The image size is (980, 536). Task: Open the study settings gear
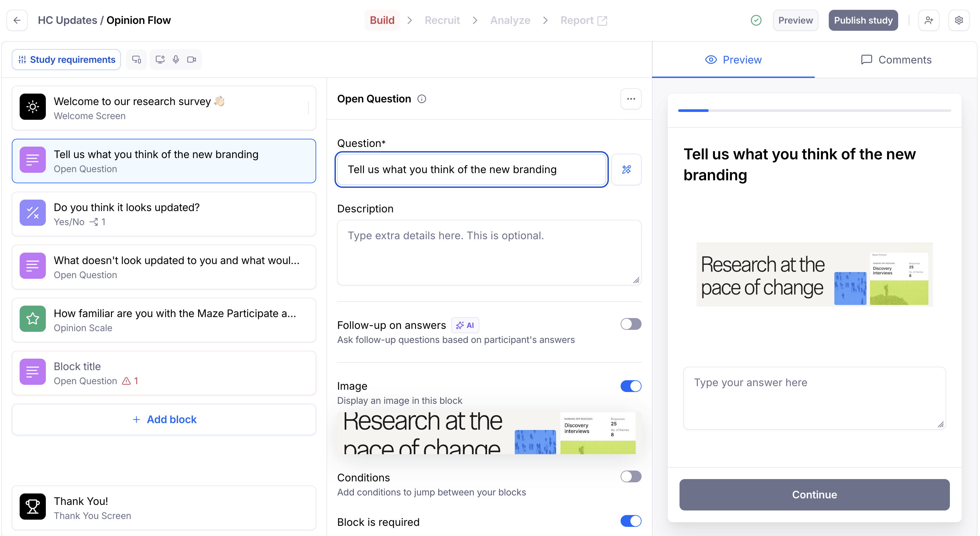tap(959, 20)
